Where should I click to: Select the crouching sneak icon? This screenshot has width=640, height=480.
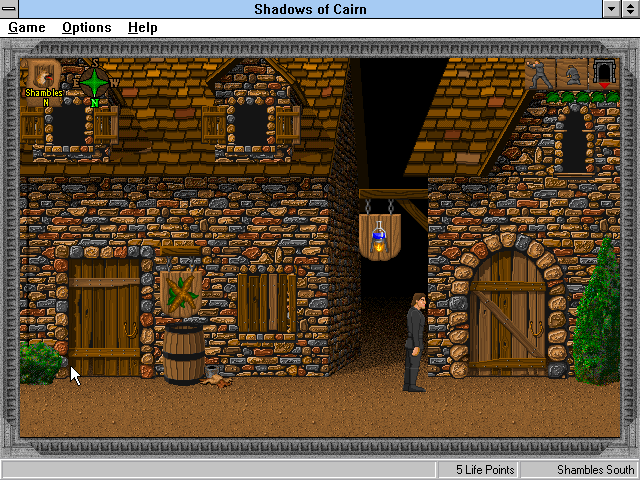(572, 74)
